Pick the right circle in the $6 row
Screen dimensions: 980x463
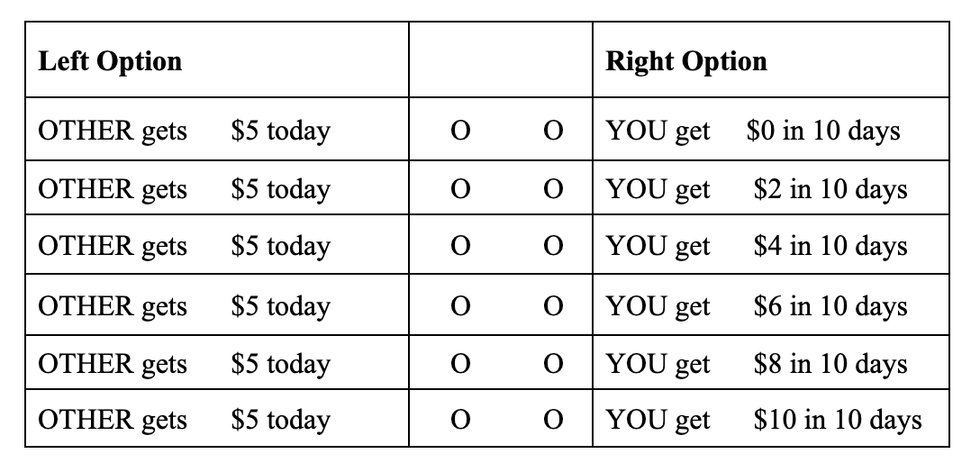[x=554, y=307]
